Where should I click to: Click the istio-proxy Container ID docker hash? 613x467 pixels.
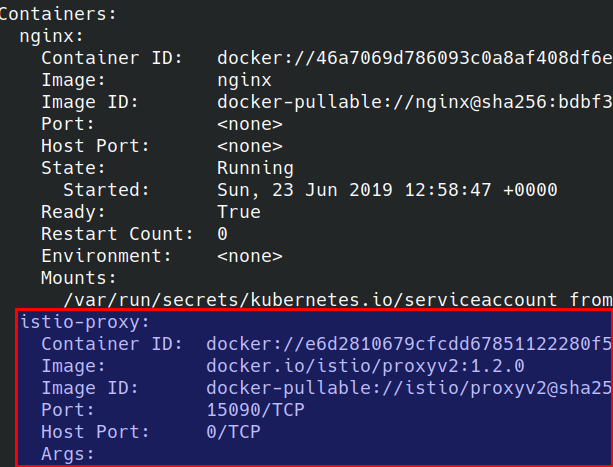tap(409, 344)
